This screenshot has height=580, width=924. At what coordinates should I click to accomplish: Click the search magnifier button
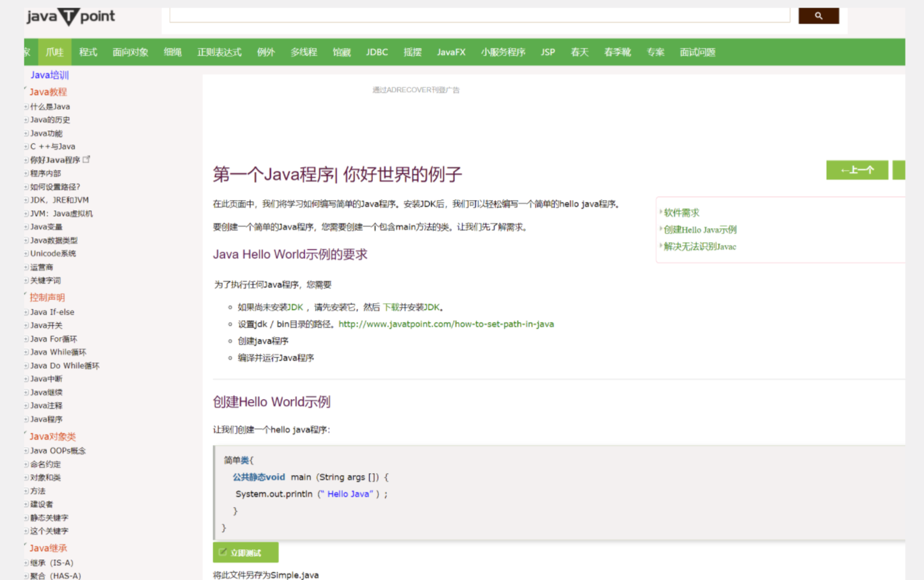pos(818,15)
